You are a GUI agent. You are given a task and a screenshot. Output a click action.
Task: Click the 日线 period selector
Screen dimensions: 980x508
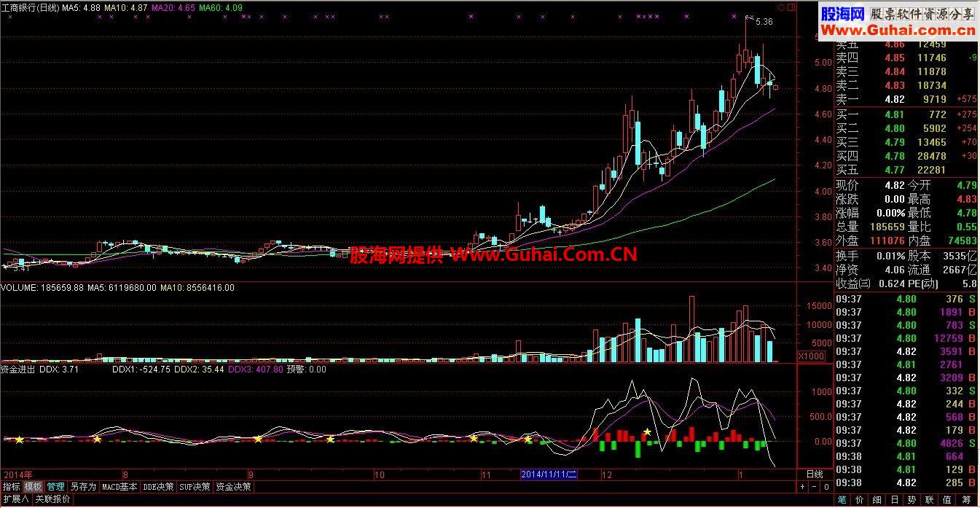click(x=814, y=474)
